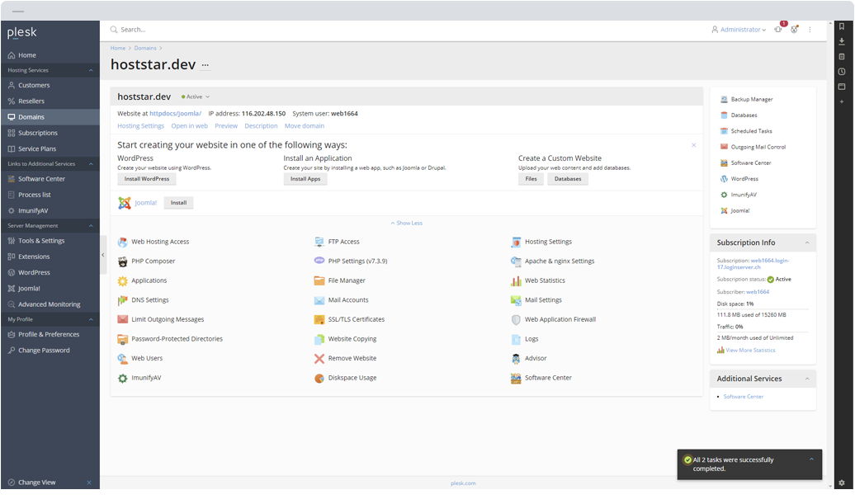Select Tools & Settings in the sidebar
Viewport: 855px width, 504px height.
tap(50, 241)
